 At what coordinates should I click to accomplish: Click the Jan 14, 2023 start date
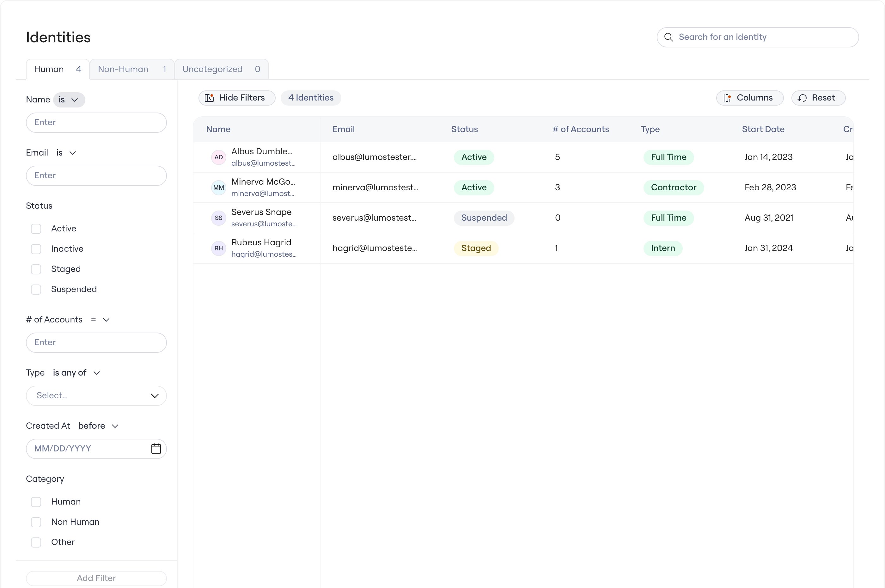[768, 157]
